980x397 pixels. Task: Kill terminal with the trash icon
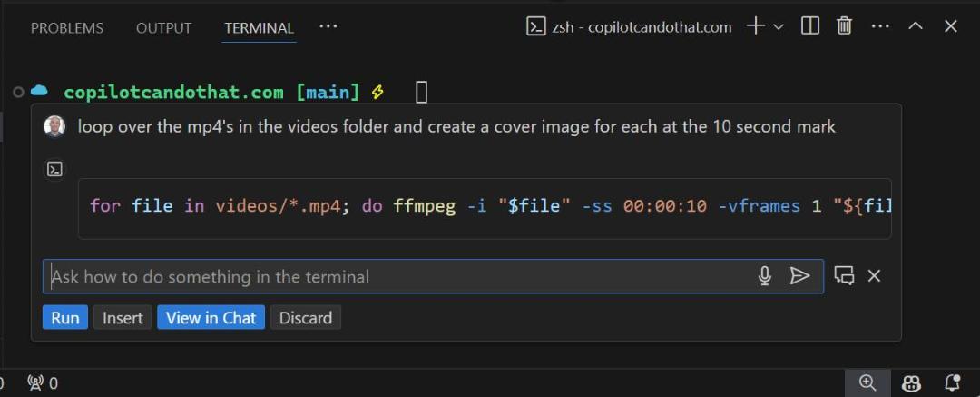(x=845, y=26)
